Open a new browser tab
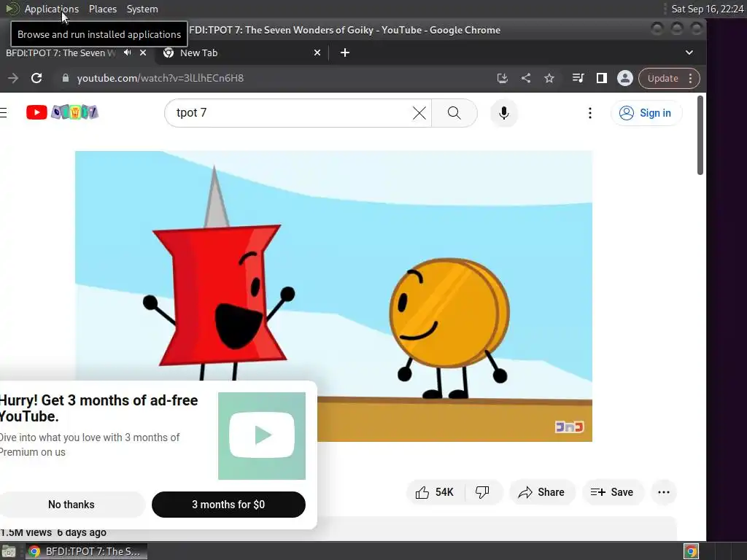This screenshot has height=560, width=747. click(x=345, y=52)
